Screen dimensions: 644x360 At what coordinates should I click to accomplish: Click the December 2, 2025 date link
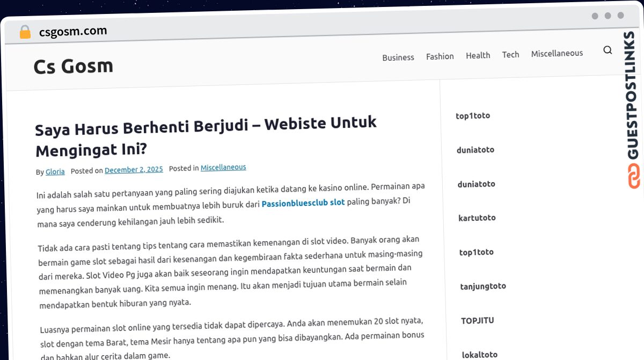[x=134, y=170]
